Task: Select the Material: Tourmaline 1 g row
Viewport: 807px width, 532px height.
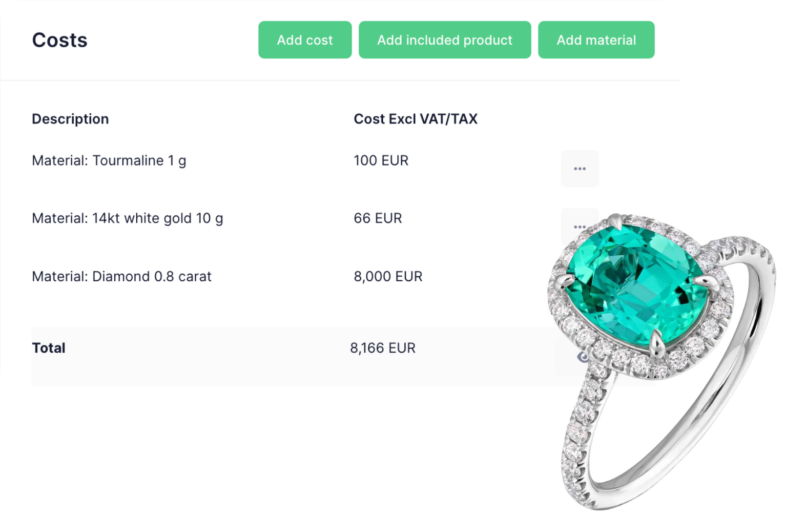Action: pos(109,160)
